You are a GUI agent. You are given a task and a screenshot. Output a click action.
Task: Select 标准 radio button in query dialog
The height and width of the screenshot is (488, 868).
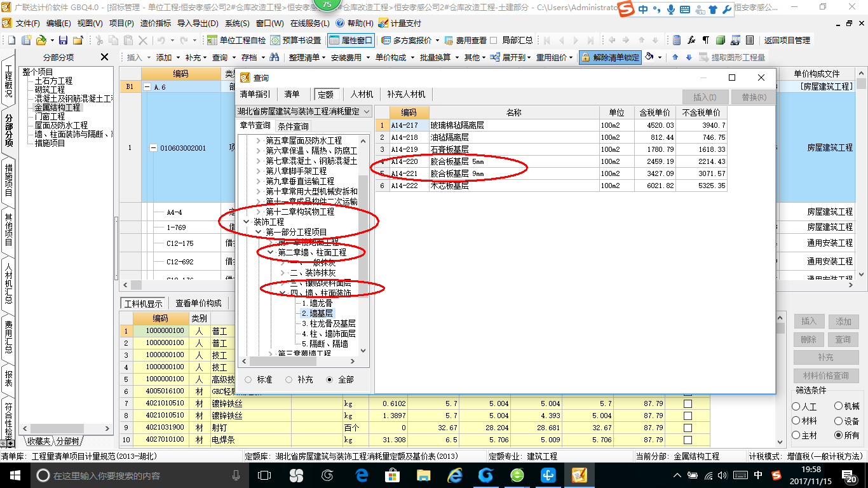click(248, 379)
